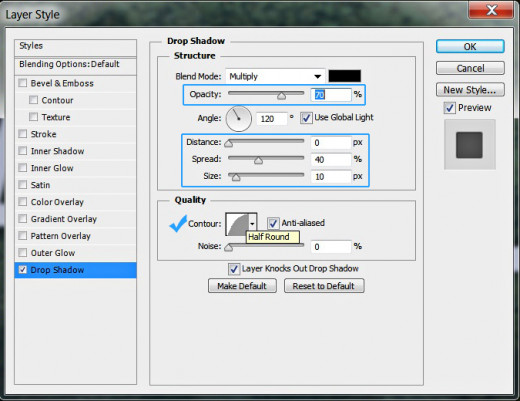Disable the Anti-aliased checkbox

[273, 223]
